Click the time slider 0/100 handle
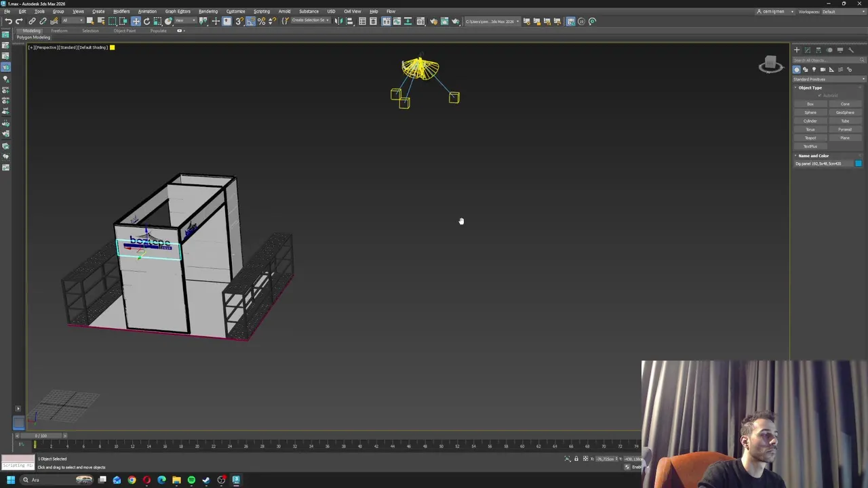Viewport: 868px width, 488px height. coord(41,436)
